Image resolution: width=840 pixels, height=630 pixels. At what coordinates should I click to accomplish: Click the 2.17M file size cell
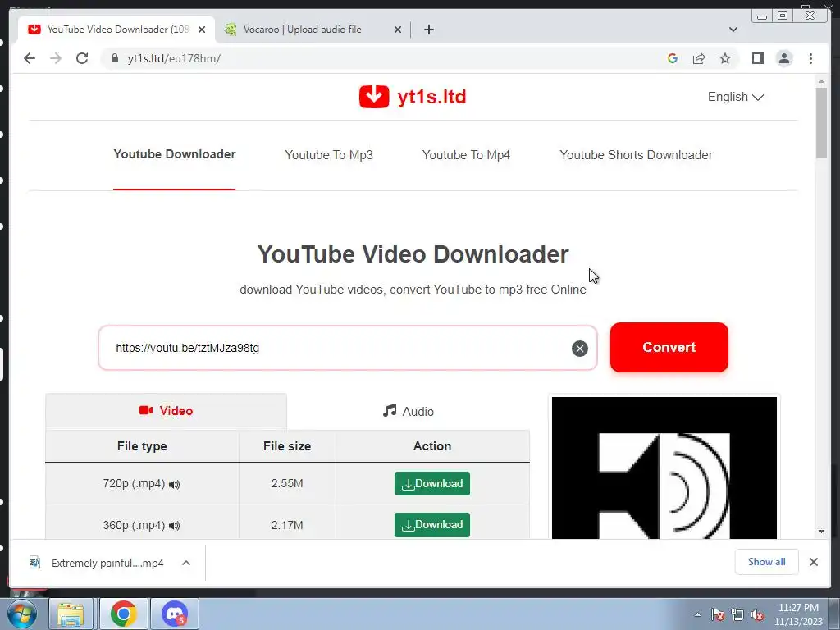click(x=287, y=525)
